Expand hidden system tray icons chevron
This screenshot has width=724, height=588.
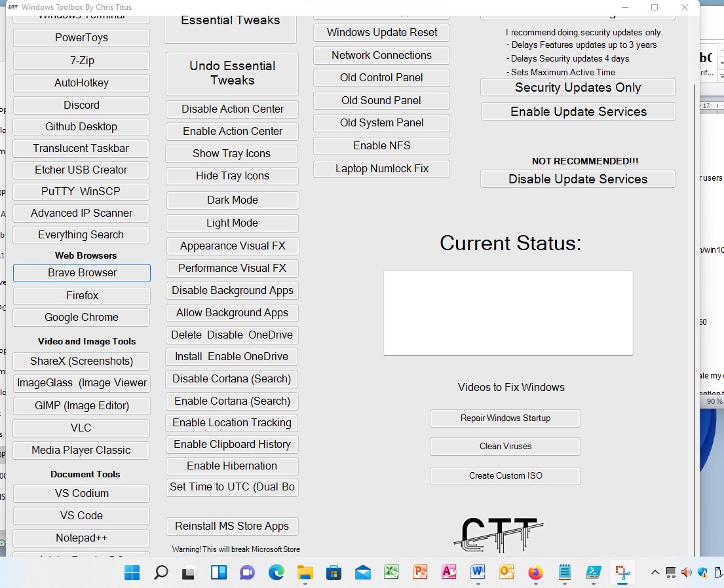pyautogui.click(x=655, y=573)
